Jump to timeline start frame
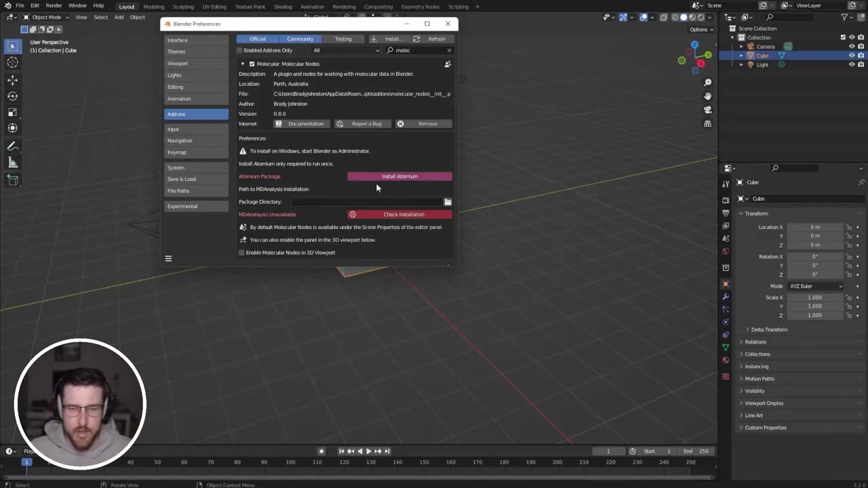The image size is (868, 488). [341, 451]
